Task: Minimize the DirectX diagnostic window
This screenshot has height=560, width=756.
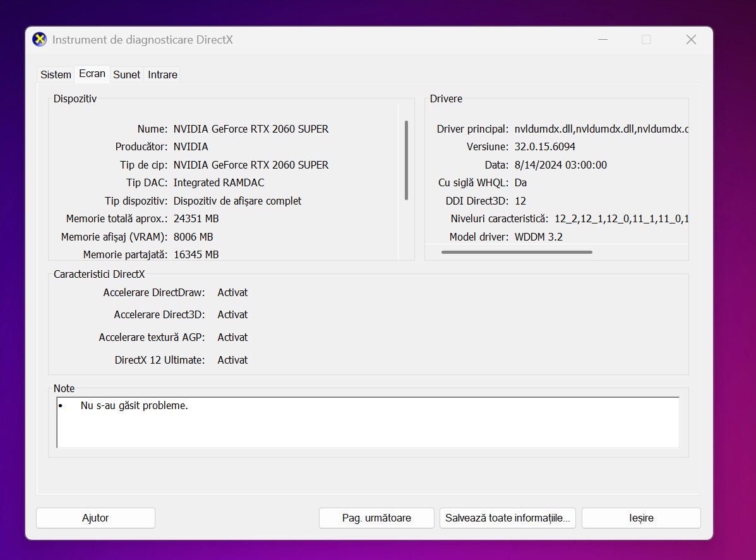Action: click(603, 40)
